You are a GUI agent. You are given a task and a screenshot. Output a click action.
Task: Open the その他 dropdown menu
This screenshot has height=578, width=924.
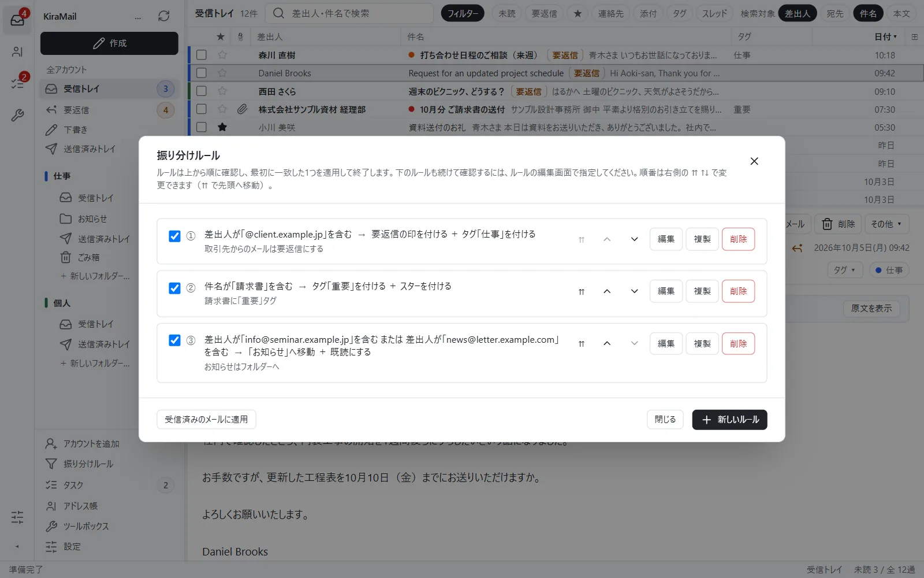point(886,224)
